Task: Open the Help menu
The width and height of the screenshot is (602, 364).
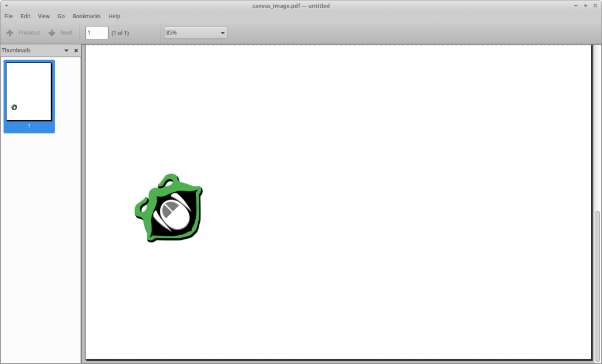Action: point(114,16)
